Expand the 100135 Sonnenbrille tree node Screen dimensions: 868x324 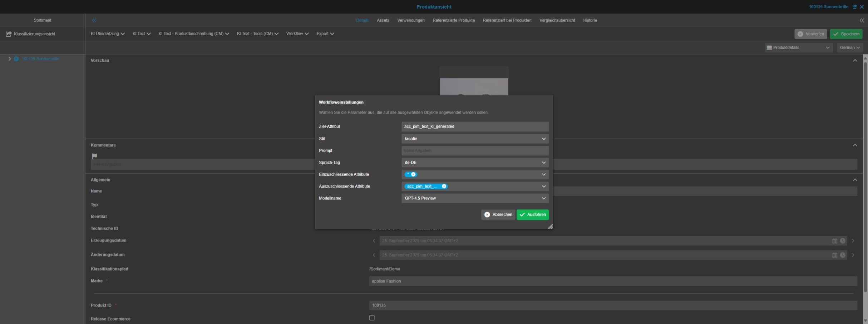point(10,59)
